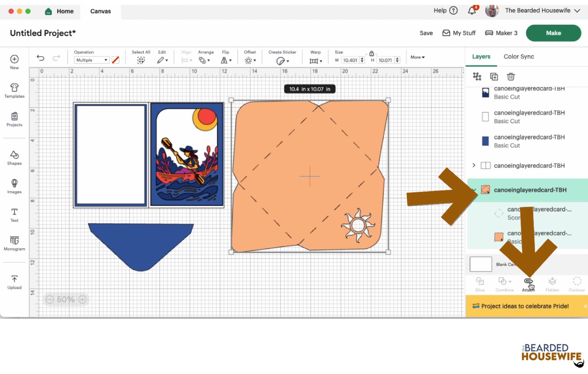
Task: Open the Edit dropdown
Action: pyautogui.click(x=162, y=60)
